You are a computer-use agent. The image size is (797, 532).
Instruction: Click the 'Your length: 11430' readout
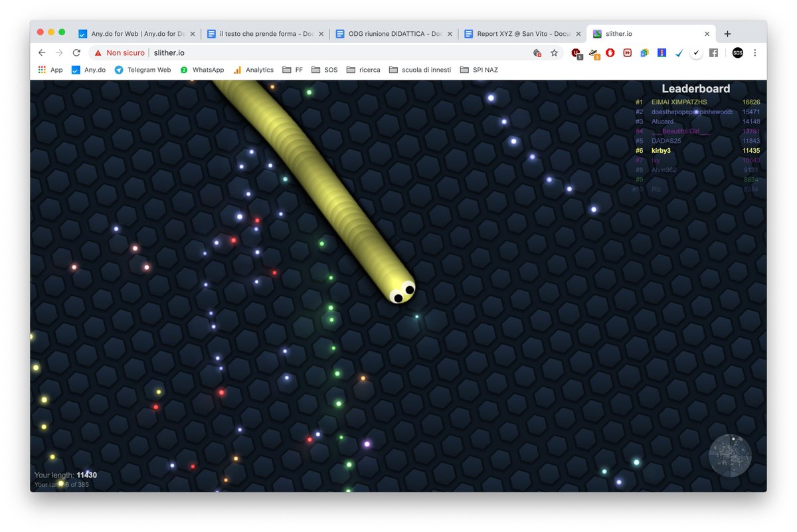click(66, 475)
